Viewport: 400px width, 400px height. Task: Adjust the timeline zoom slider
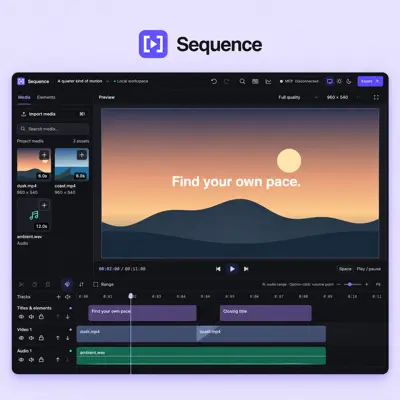(352, 284)
